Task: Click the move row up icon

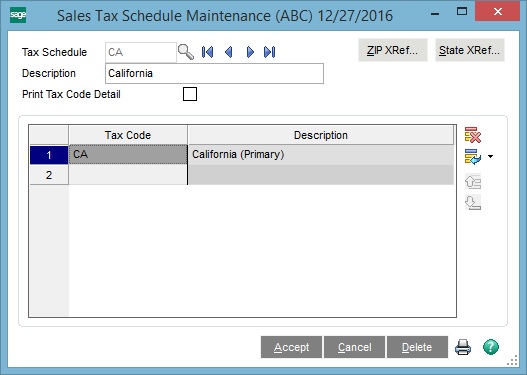Action: pos(473,181)
